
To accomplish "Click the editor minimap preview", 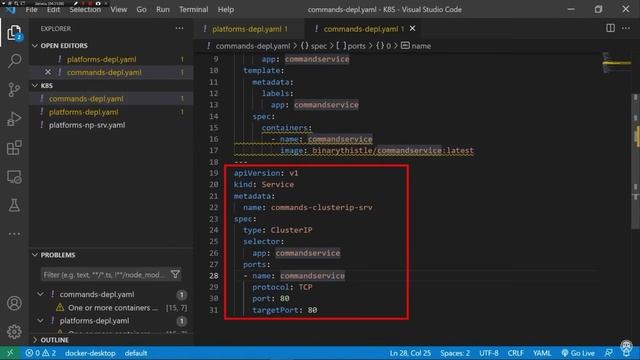I will [616, 63].
